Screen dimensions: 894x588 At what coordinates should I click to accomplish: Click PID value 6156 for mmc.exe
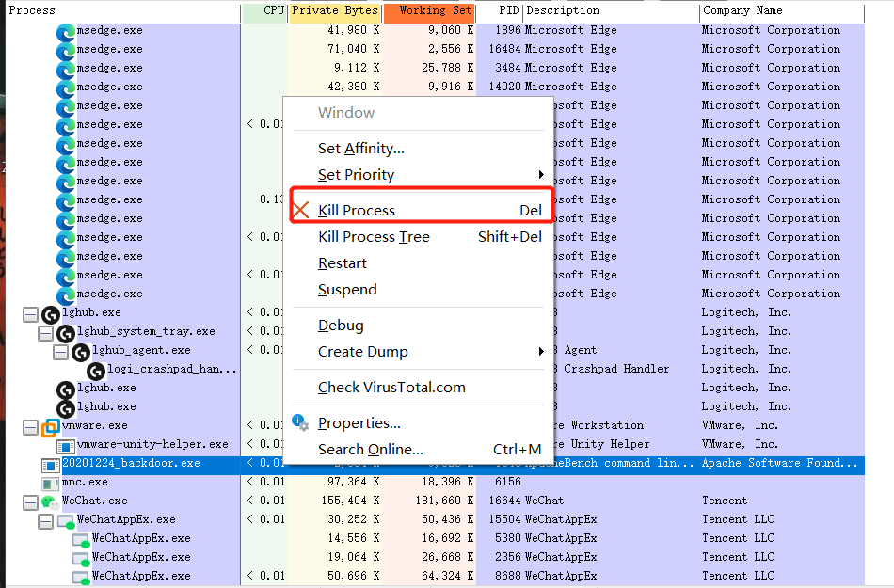pyautogui.click(x=508, y=482)
